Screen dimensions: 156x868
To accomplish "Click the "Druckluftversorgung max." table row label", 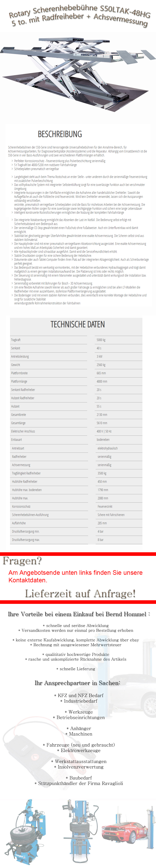I will (x=26, y=540).
